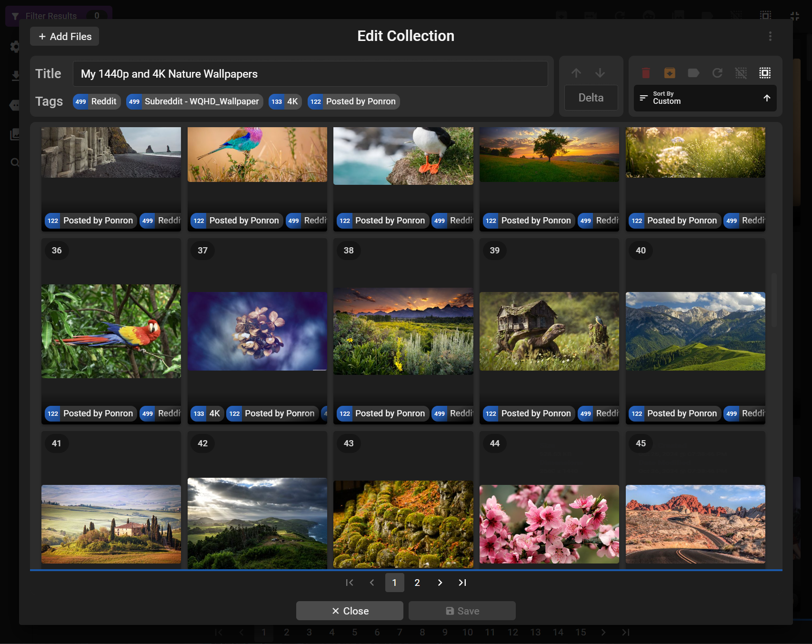Select the meadow wildflowers thumbnail
The width and height of the screenshot is (812, 644).
point(695,152)
